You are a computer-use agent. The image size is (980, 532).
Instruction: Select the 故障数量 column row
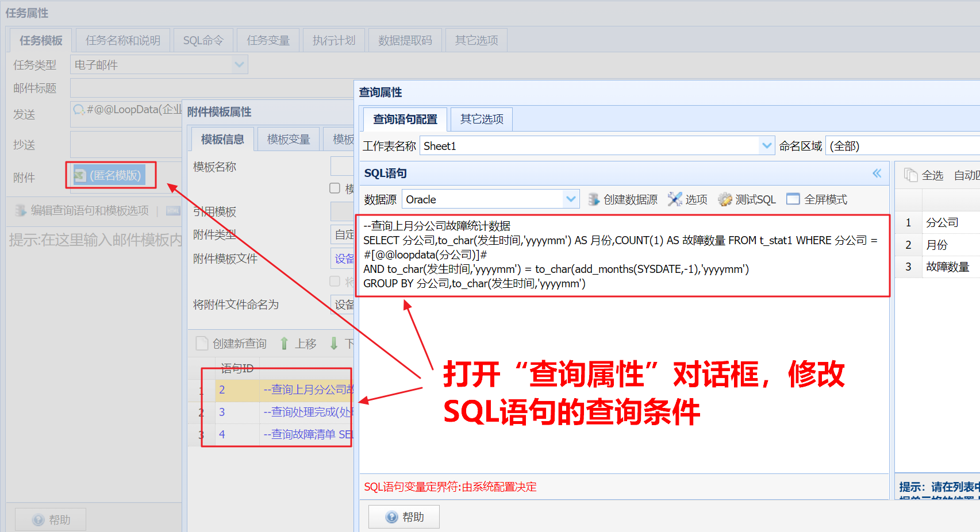click(937, 267)
